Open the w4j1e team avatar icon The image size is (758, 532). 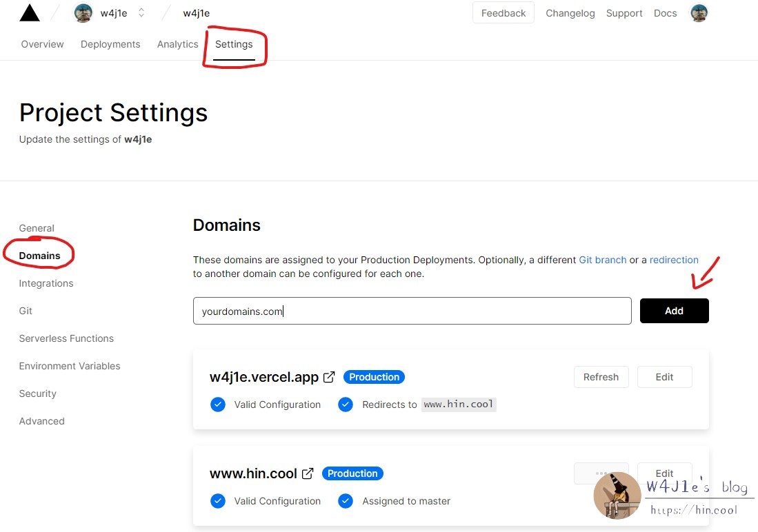click(x=83, y=13)
